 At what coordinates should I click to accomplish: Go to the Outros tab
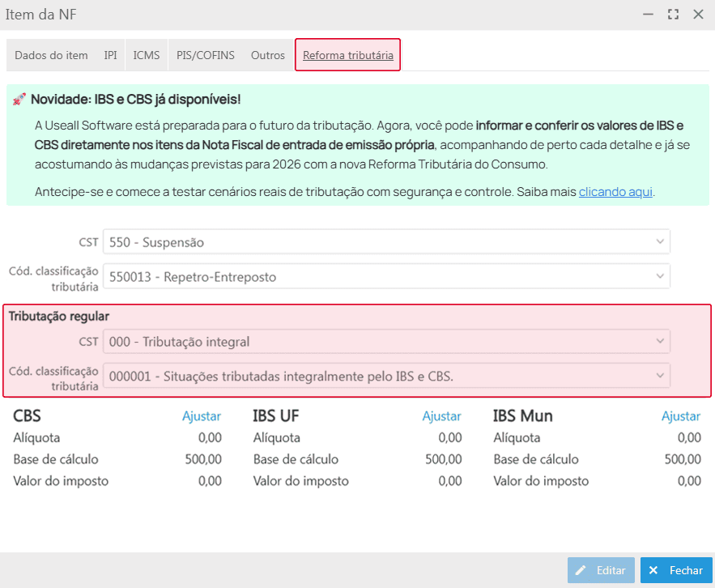(x=268, y=55)
